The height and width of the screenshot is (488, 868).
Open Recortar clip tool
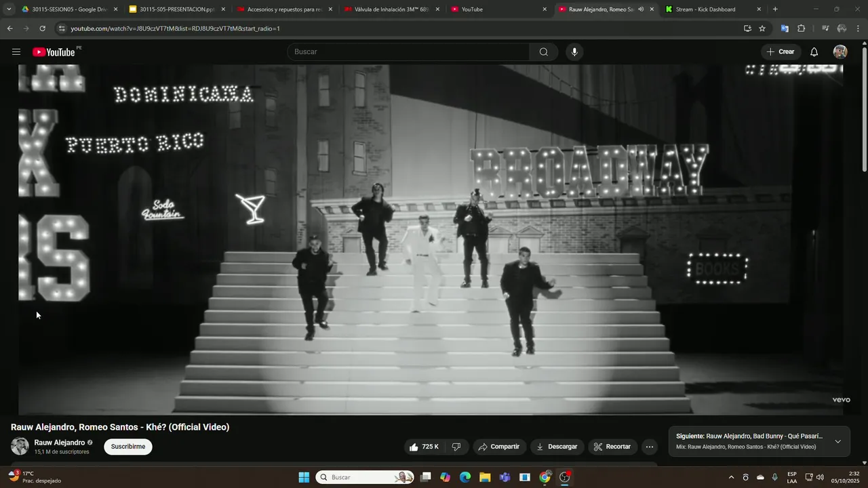tap(612, 447)
